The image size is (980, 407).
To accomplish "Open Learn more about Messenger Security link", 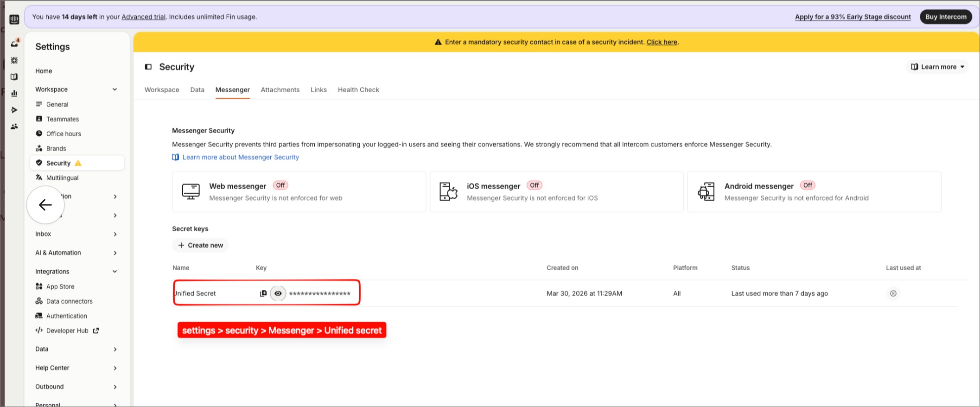I will point(241,157).
